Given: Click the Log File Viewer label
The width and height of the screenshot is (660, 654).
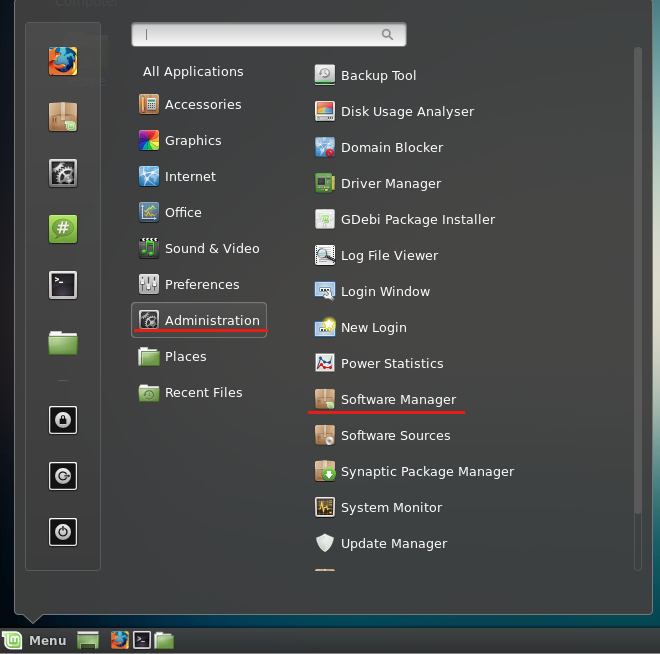Looking at the screenshot, I should click(x=389, y=255).
